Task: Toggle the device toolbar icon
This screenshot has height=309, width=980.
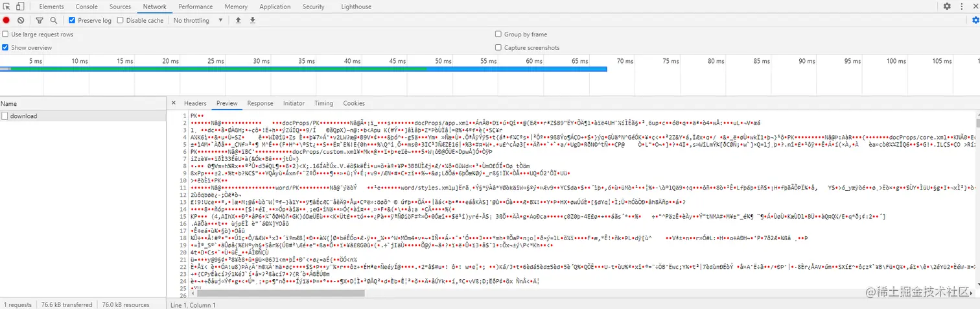Action: (21, 6)
